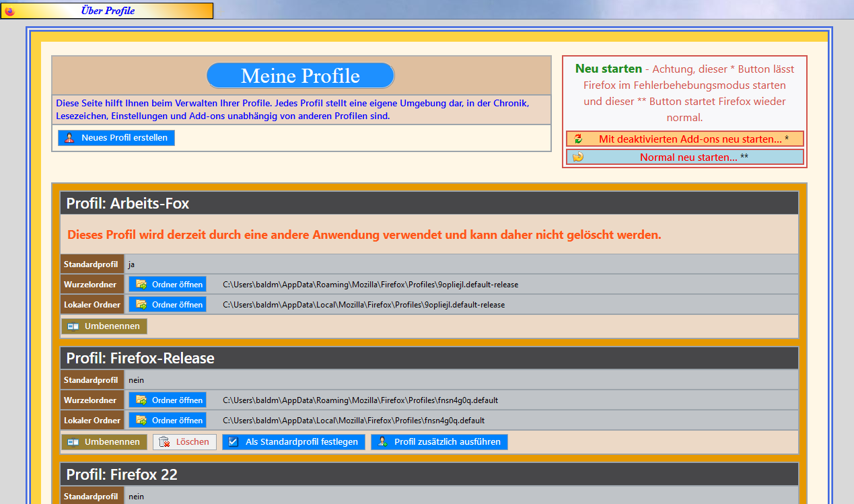Click the checkmark icon on Als Standardprofil festlegen
Image resolution: width=854 pixels, height=504 pixels.
tap(234, 442)
